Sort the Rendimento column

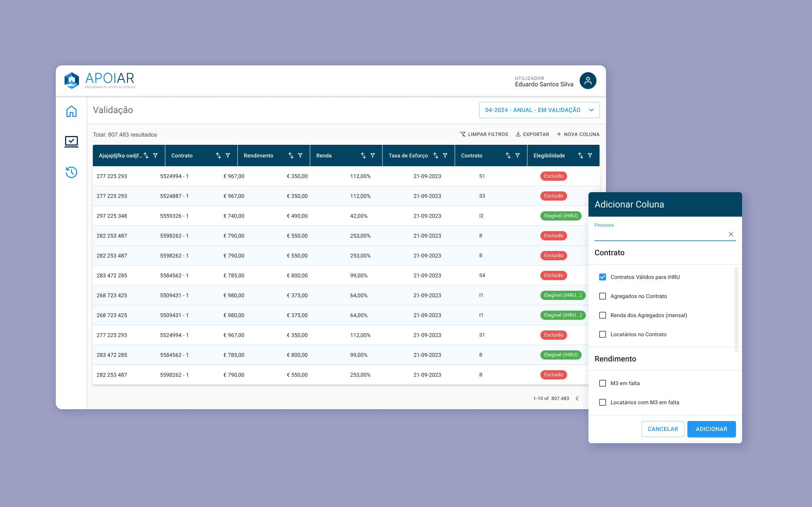click(x=291, y=156)
